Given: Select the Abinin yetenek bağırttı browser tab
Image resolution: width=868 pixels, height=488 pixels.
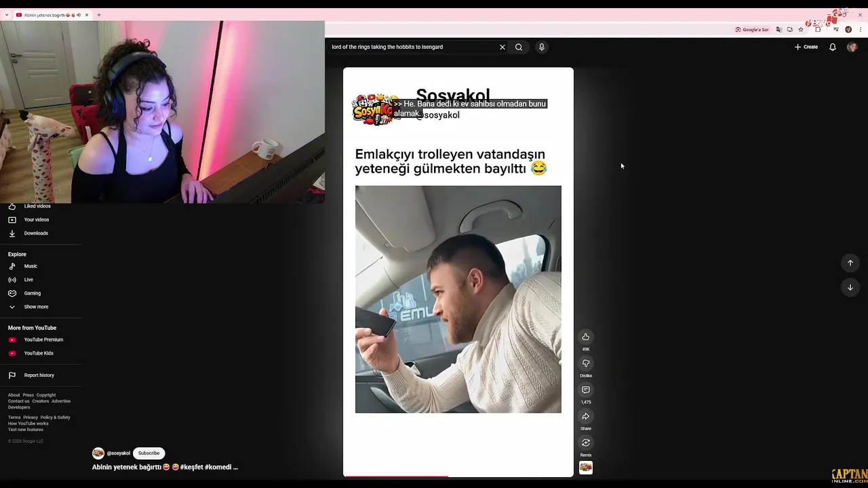Looking at the screenshot, I should [x=51, y=15].
